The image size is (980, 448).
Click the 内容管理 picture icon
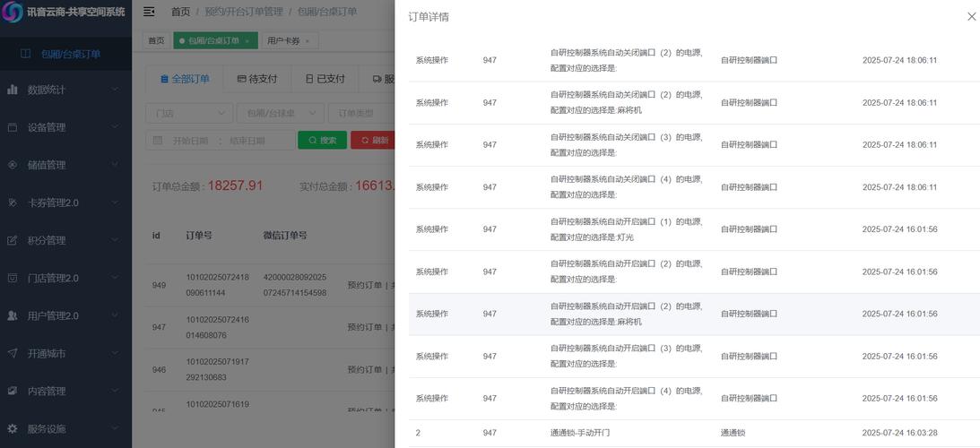click(13, 392)
